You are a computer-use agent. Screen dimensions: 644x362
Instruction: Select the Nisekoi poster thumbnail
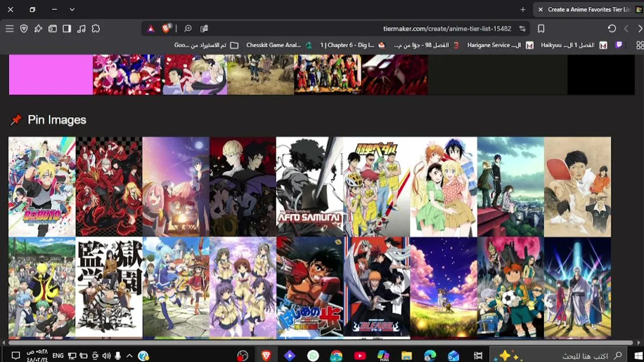(x=443, y=187)
